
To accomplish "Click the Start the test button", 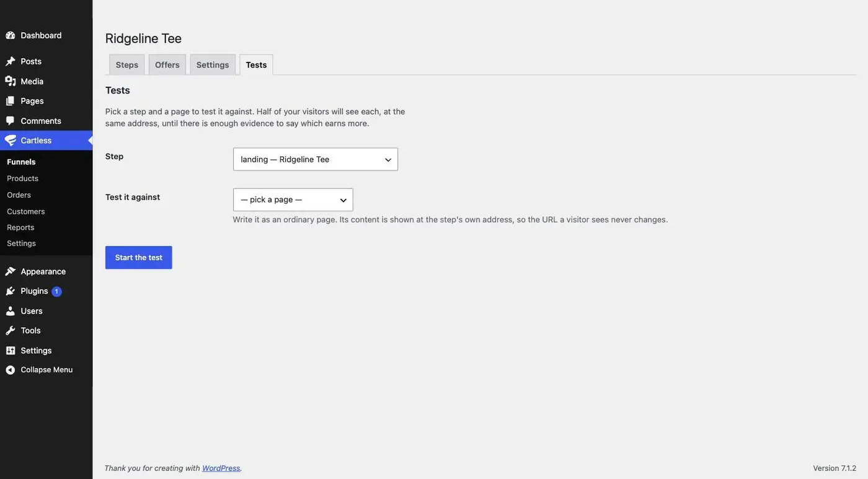I will click(x=139, y=258).
